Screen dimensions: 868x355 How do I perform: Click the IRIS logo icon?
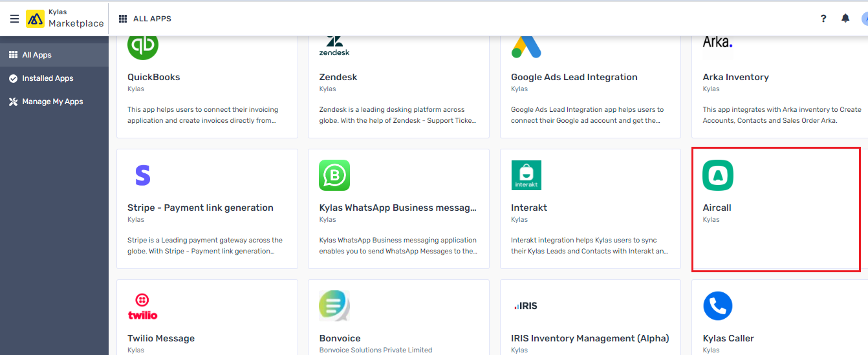click(x=526, y=306)
